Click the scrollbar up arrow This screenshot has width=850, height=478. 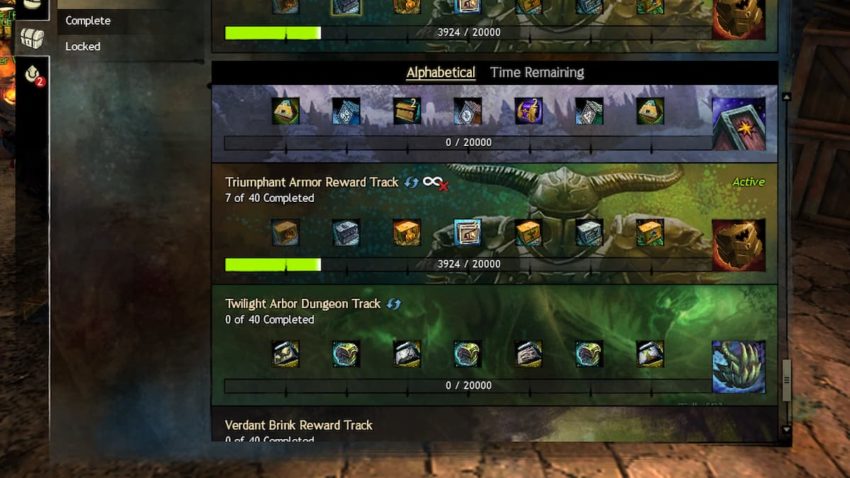786,96
